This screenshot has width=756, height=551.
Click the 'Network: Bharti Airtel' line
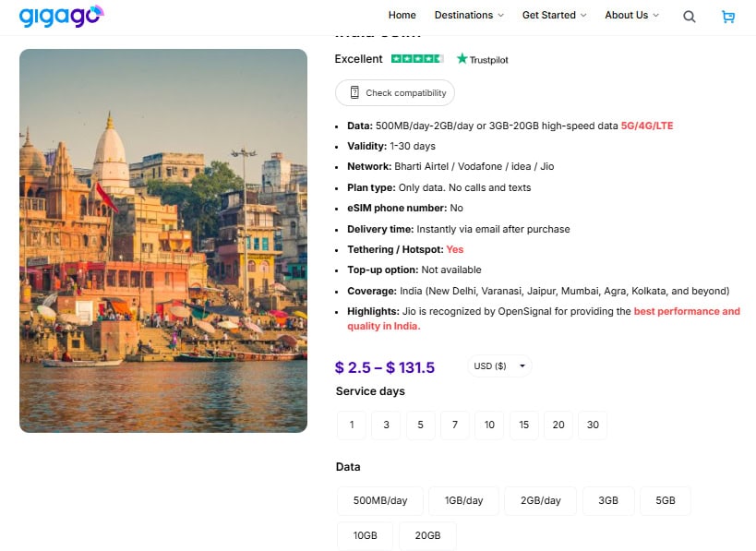[x=450, y=166]
